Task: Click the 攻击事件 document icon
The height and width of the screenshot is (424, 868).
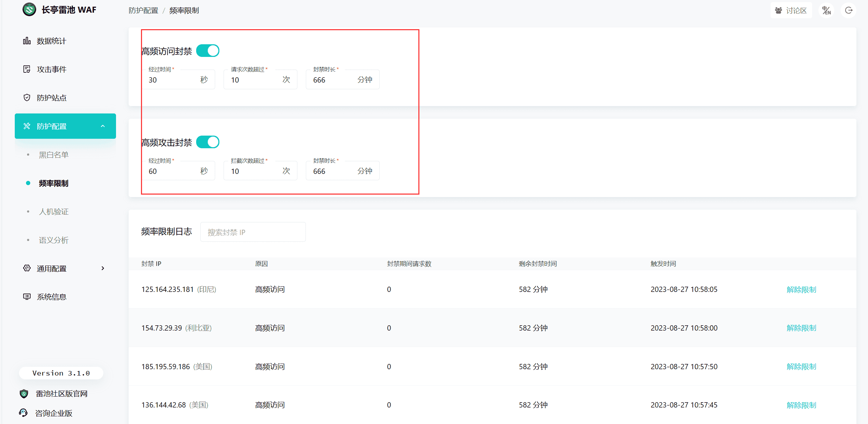Action: [27, 69]
